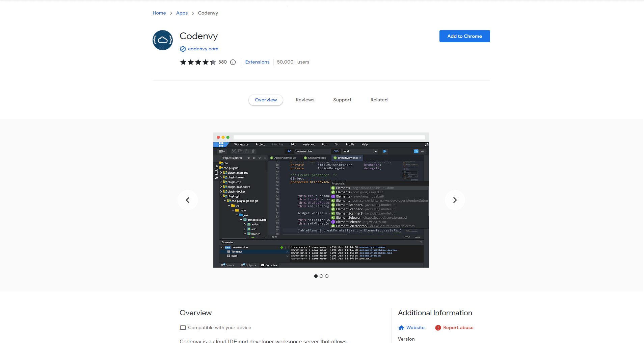Click the red Report abuse warning icon
644x343 pixels.
point(438,328)
